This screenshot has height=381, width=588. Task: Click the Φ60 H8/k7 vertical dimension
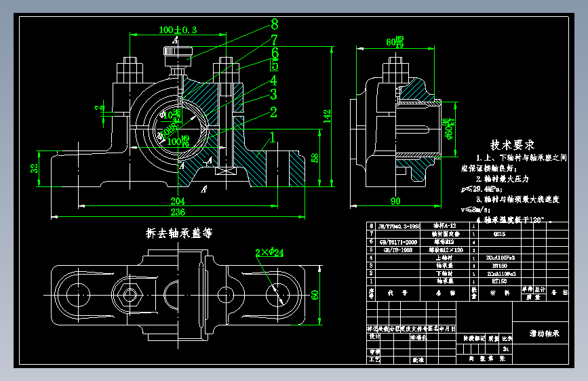449,129
